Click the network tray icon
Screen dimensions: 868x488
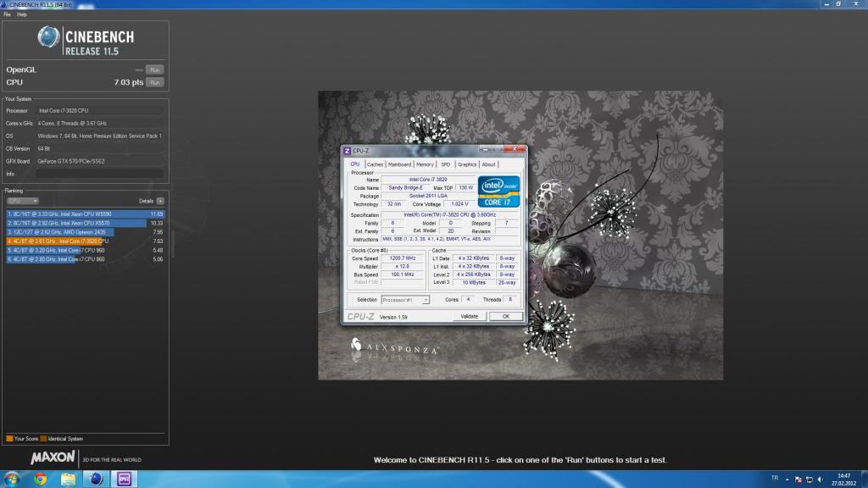[810, 480]
